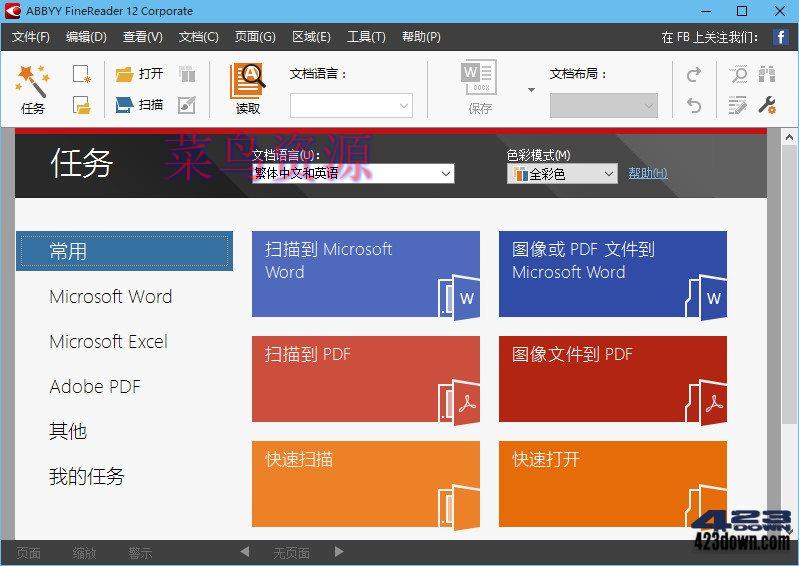Image resolution: width=799 pixels, height=566 pixels.
Task: Go to previous page arrow in status bar
Action: click(x=245, y=552)
